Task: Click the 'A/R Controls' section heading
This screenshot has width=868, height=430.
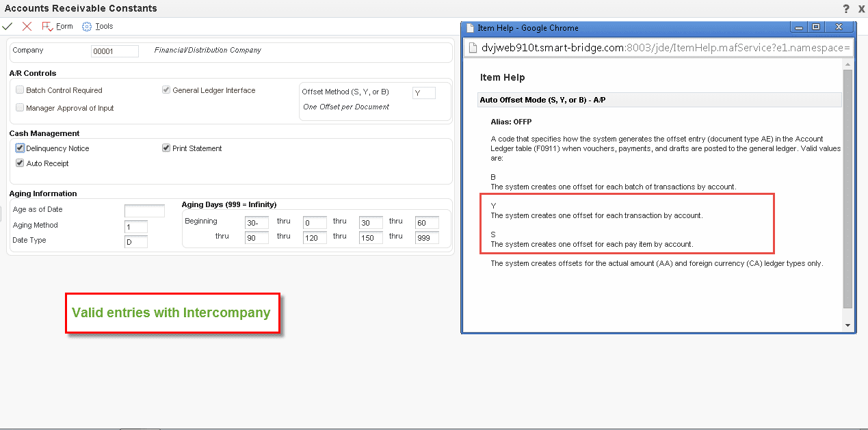Action: click(x=33, y=73)
